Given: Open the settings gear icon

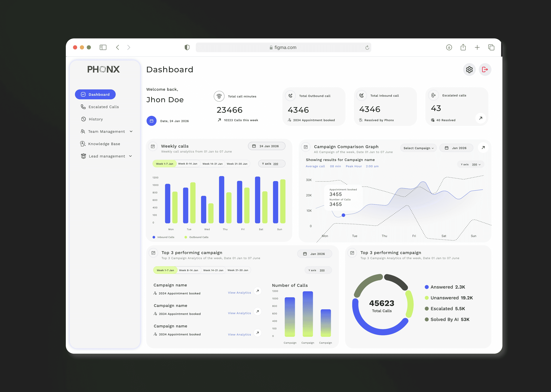Looking at the screenshot, I should (x=469, y=69).
